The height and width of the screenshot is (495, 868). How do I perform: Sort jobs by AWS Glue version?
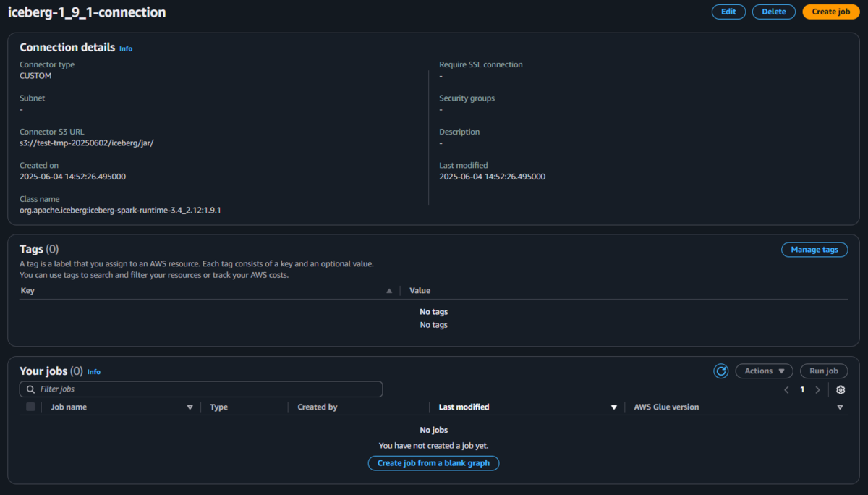(840, 407)
